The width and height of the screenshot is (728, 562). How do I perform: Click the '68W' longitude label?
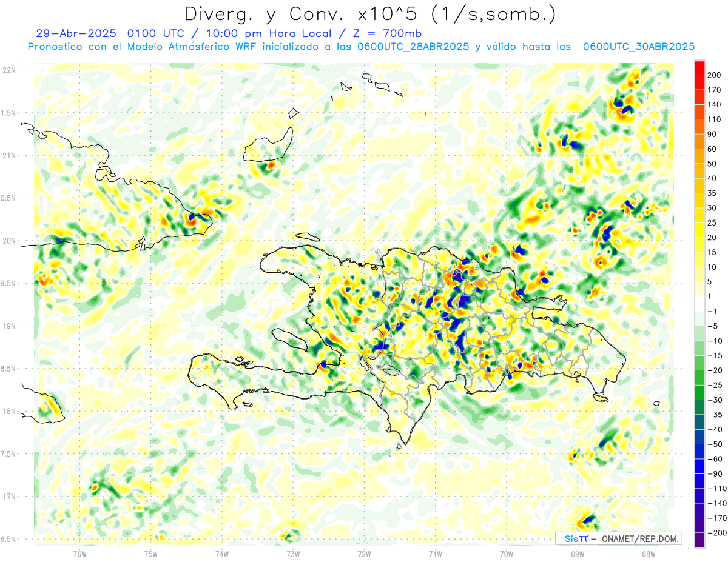point(649,553)
